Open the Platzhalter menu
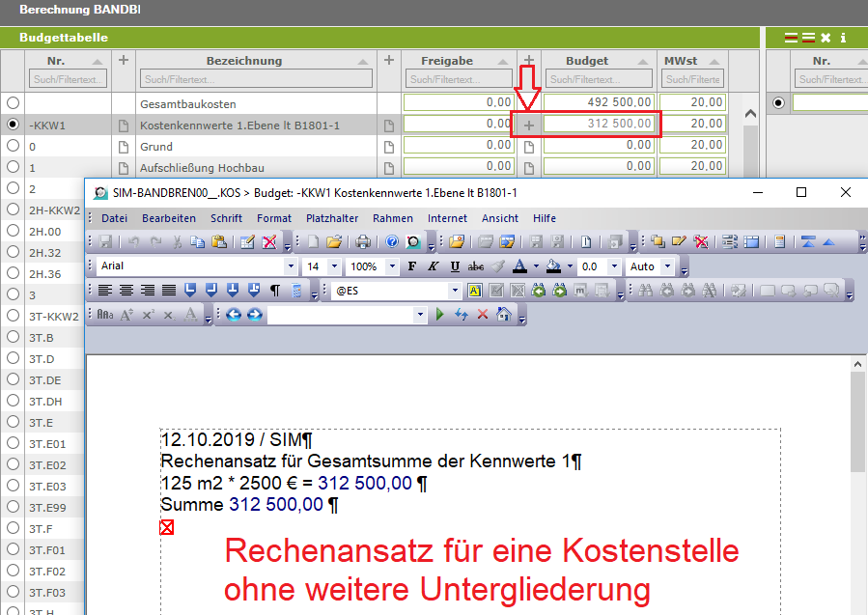 (x=332, y=218)
